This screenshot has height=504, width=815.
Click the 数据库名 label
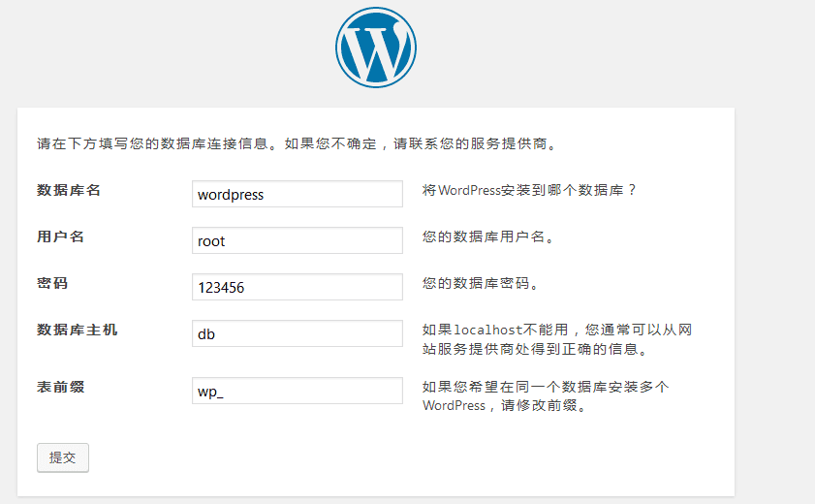69,190
